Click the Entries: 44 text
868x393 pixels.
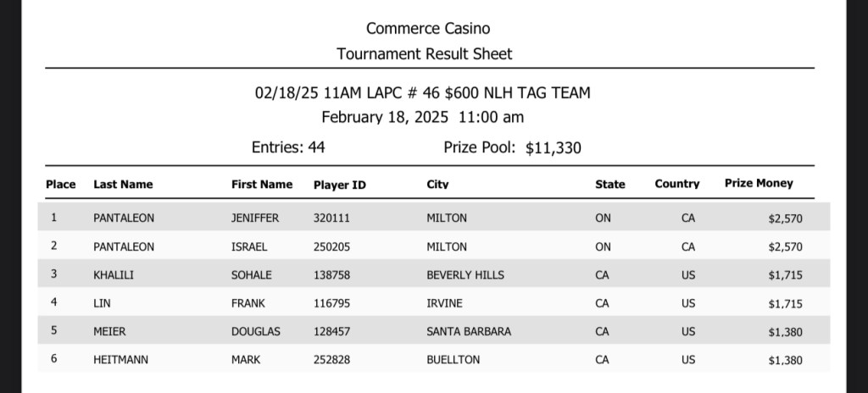click(288, 147)
